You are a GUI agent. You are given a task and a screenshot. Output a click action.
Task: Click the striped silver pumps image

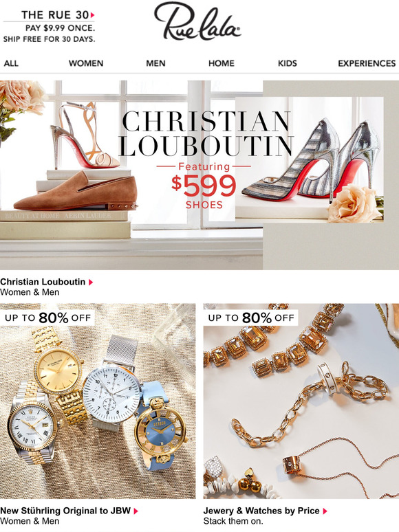311,159
